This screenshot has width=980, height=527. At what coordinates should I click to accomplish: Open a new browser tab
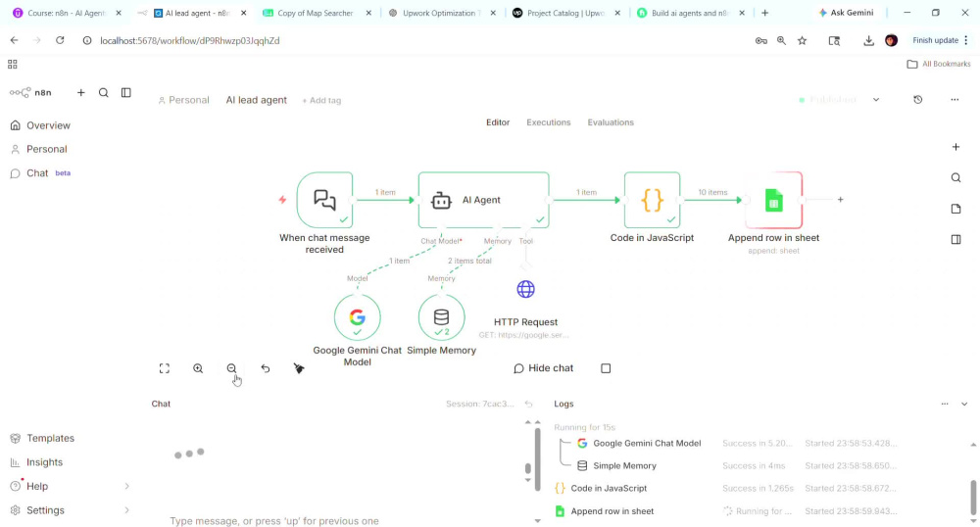[x=765, y=13]
